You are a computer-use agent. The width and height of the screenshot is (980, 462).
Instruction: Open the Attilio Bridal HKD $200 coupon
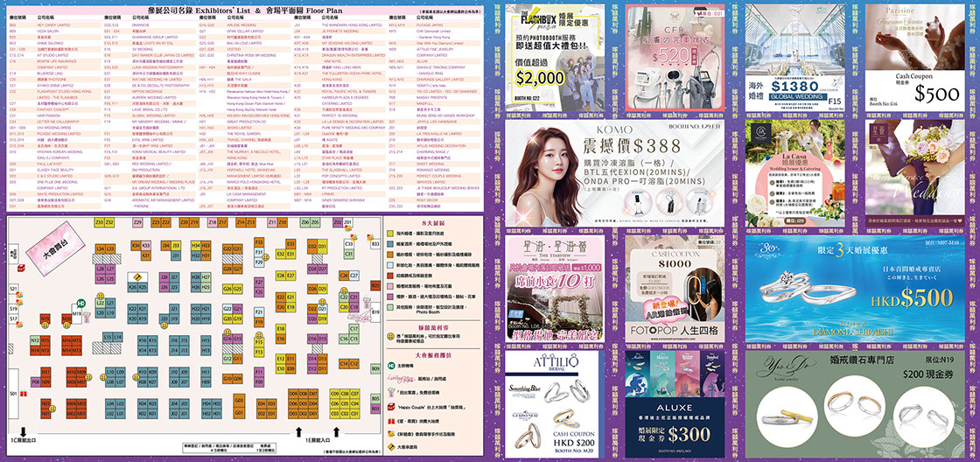tap(555, 404)
